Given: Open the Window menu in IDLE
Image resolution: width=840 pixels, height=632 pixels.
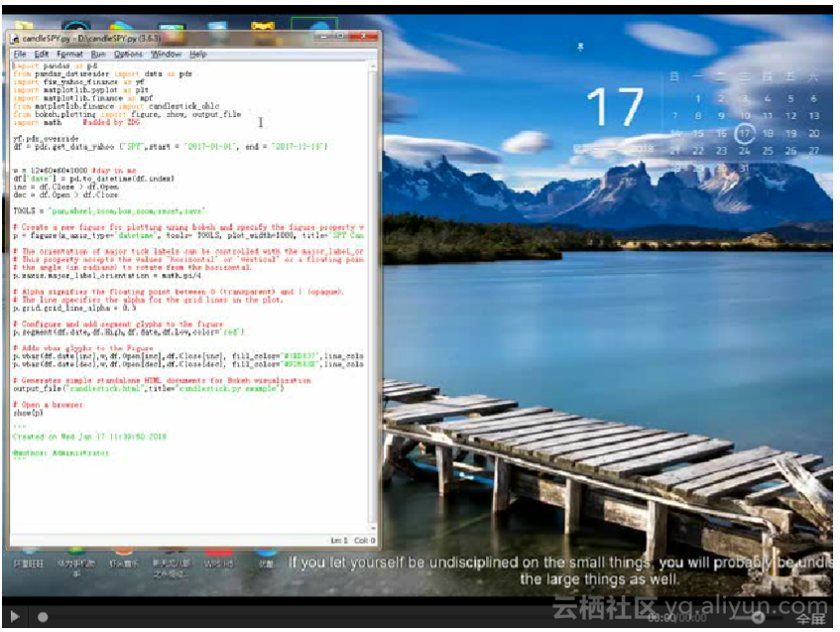Looking at the screenshot, I should tap(166, 55).
